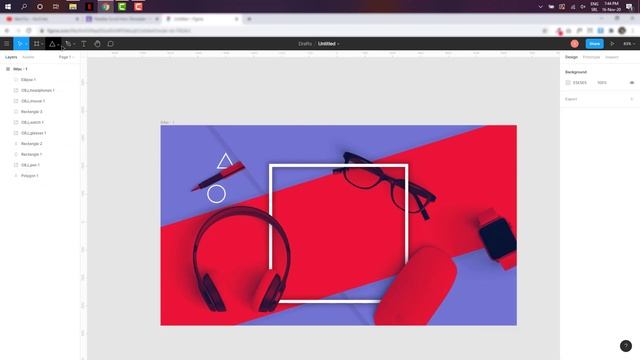Click the white circle on the canvas
This screenshot has width=640, height=360.
[216, 194]
